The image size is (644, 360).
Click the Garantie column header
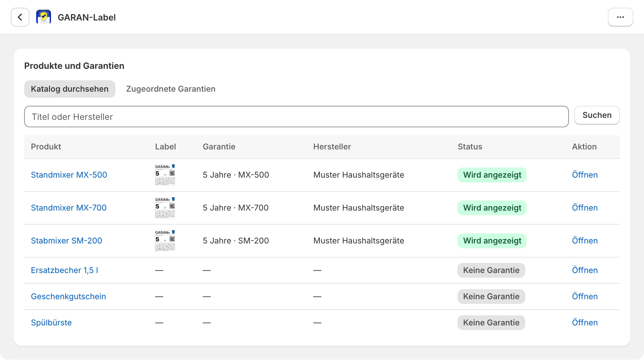click(219, 146)
